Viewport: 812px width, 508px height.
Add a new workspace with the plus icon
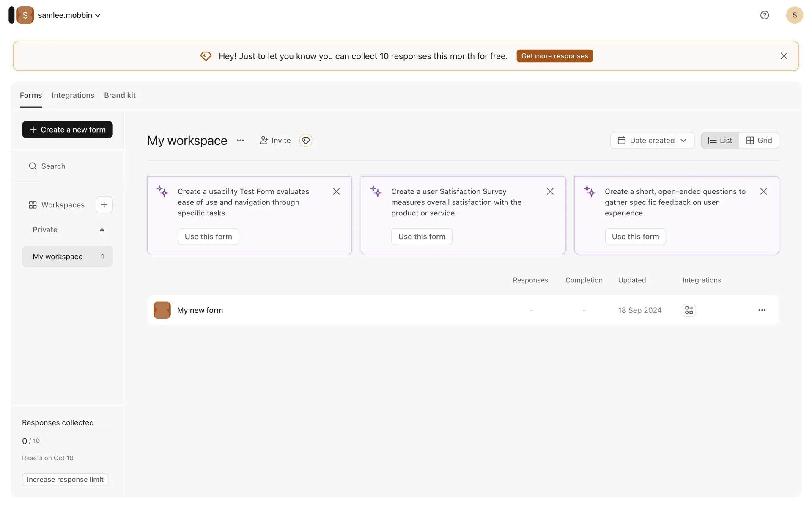tap(104, 205)
